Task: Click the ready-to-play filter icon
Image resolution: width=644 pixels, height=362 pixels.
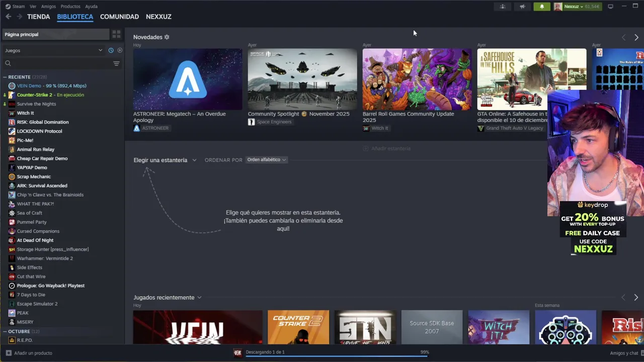Action: pyautogui.click(x=120, y=50)
